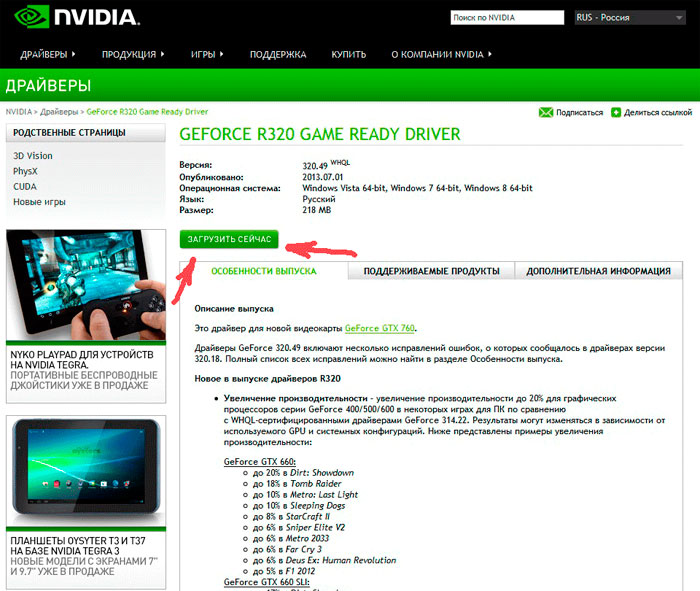The width and height of the screenshot is (700, 591).
Task: Click the 'NYKO PLAYPAD ДЛЯ УСТРОЙСТВ' banner caption
Action: pyautogui.click(x=82, y=359)
